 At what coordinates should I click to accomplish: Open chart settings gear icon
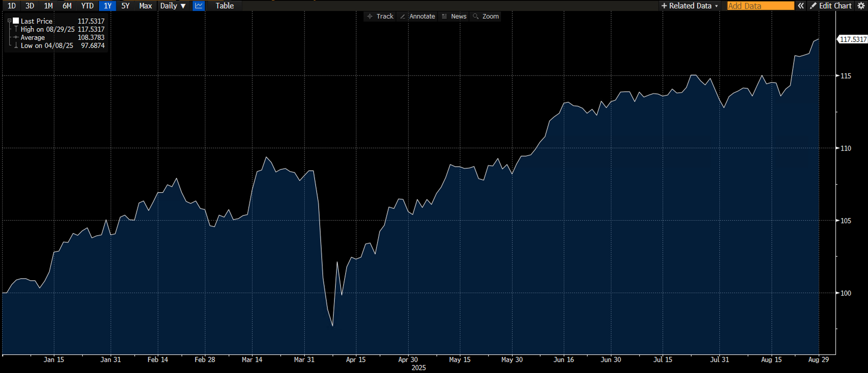861,6
